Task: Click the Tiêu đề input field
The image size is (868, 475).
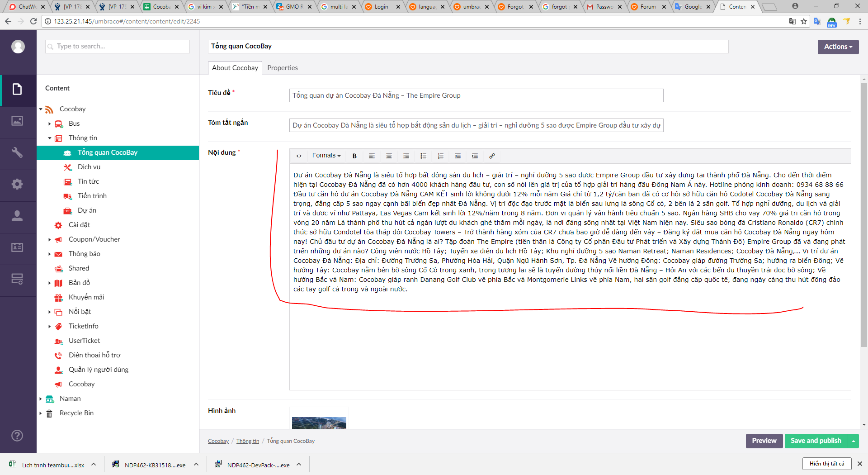Action: coord(476,95)
